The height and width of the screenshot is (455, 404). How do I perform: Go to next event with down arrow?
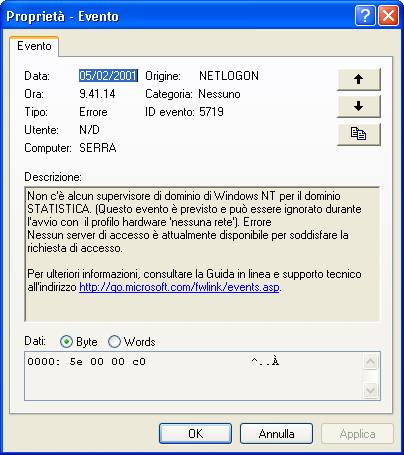point(359,107)
